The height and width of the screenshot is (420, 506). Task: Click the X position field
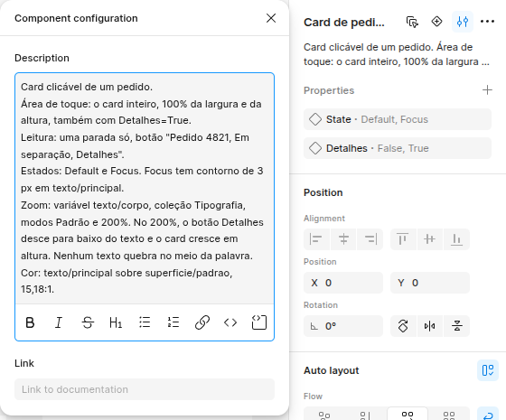[343, 283]
